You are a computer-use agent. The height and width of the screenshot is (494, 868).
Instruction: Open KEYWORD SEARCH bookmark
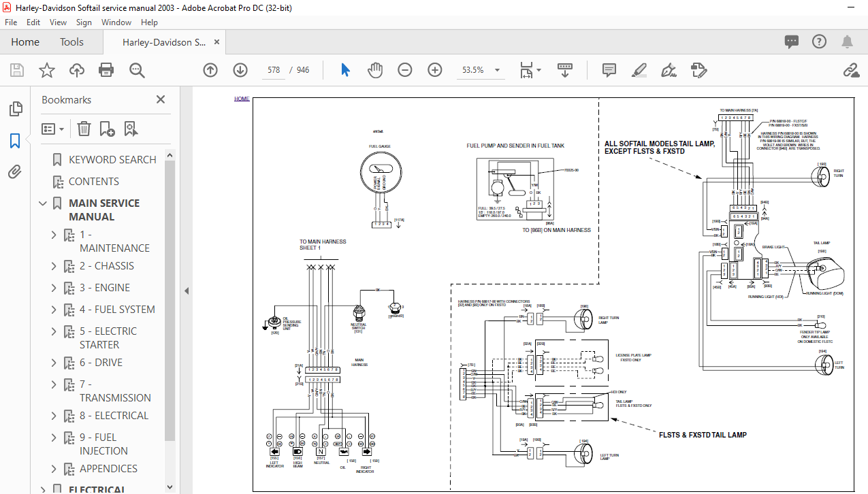pyautogui.click(x=112, y=160)
